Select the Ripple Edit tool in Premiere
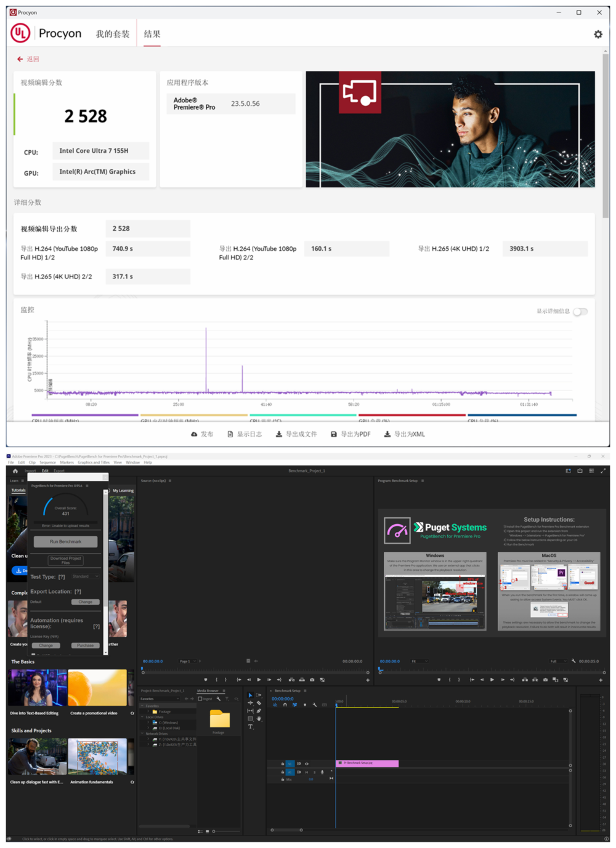This screenshot has height=848, width=616. coord(250,703)
